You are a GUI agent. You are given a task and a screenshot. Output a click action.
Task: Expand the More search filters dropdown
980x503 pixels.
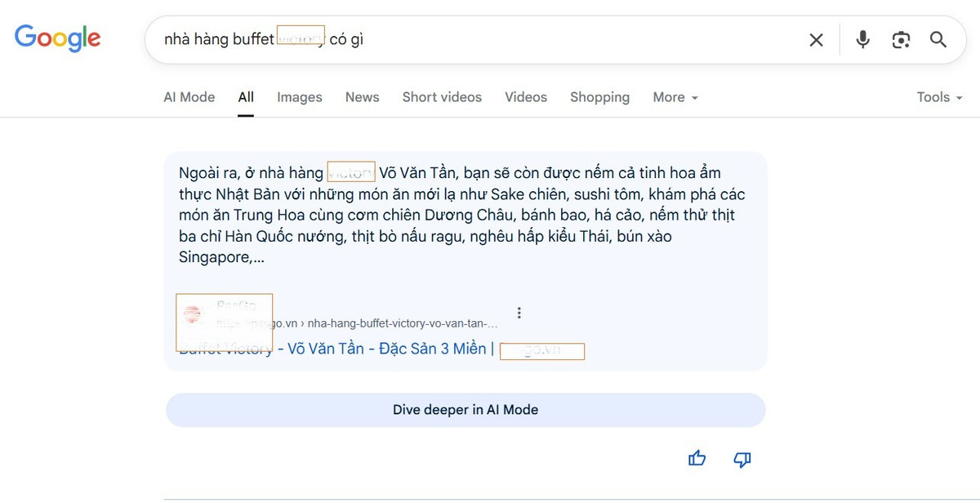(675, 97)
